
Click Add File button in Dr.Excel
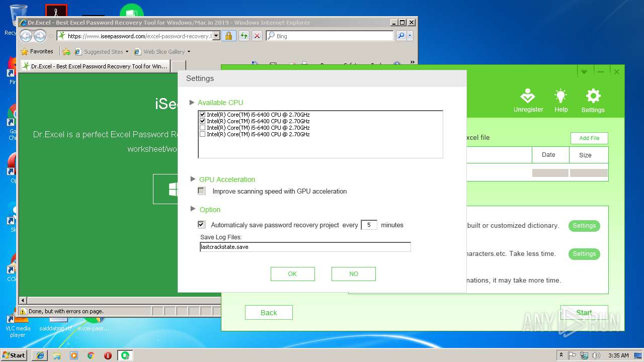[589, 138]
